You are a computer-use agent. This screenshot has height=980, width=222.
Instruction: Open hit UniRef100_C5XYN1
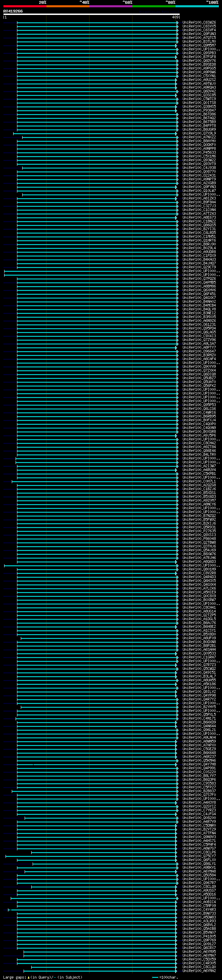pos(199,76)
